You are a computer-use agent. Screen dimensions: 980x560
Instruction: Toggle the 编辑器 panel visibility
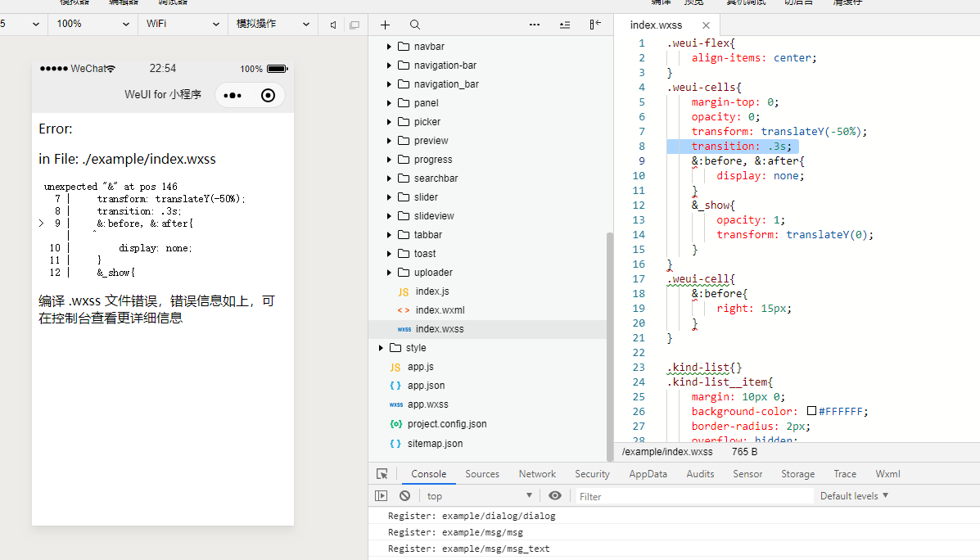pyautogui.click(x=123, y=3)
